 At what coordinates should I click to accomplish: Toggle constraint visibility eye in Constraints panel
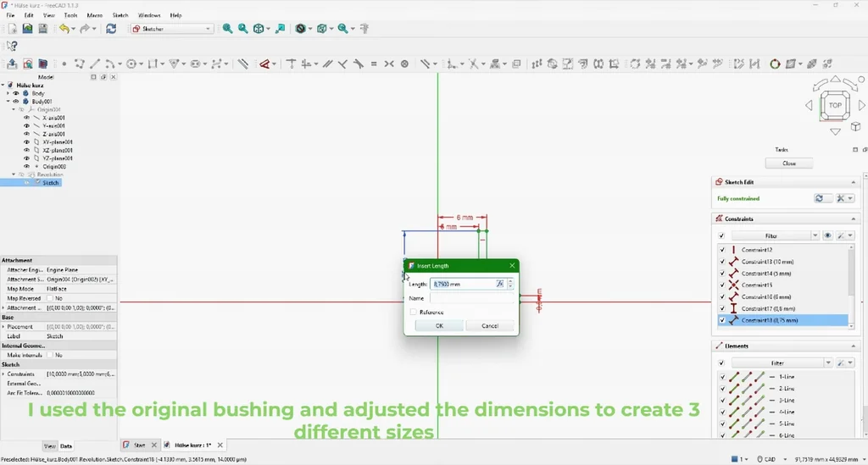click(827, 235)
